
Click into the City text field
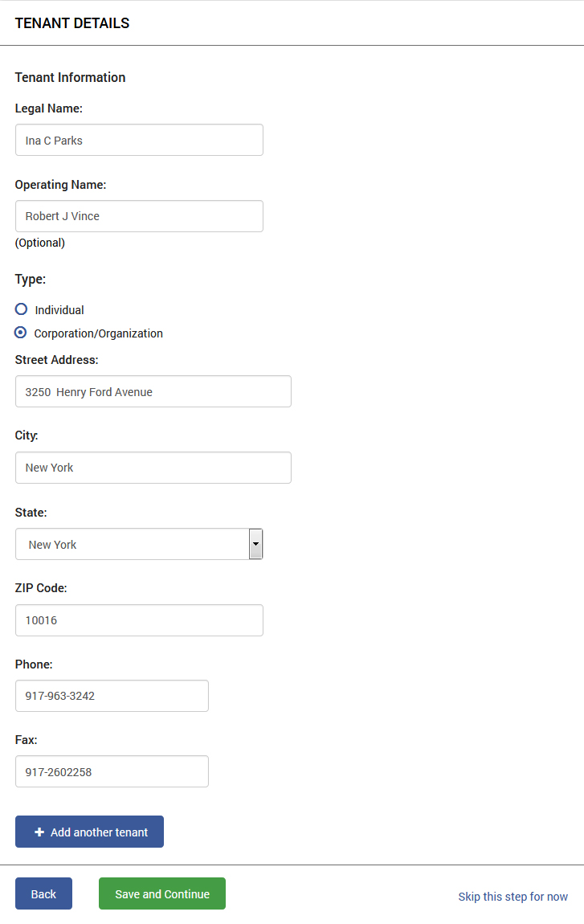click(153, 468)
